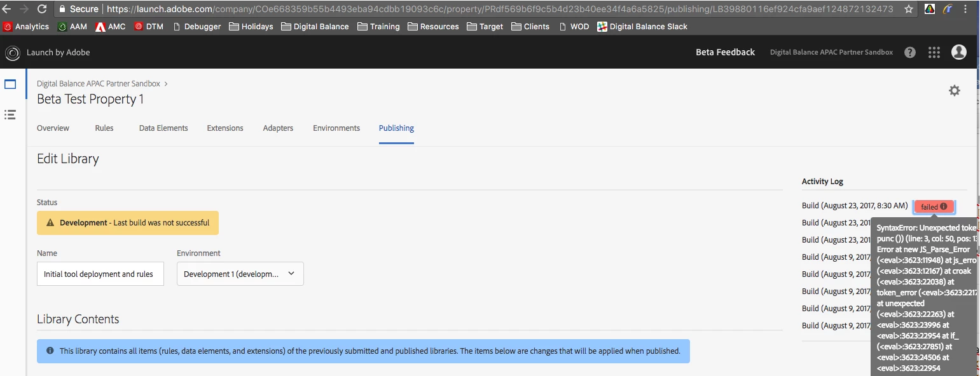Open the Digital Balance Slack bookmark
Image resolution: width=980 pixels, height=376 pixels.
642,27
